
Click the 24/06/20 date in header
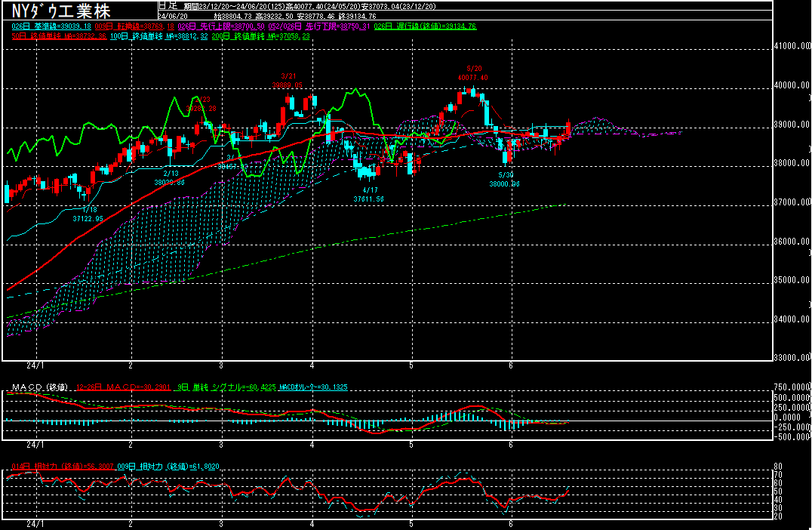(173, 17)
